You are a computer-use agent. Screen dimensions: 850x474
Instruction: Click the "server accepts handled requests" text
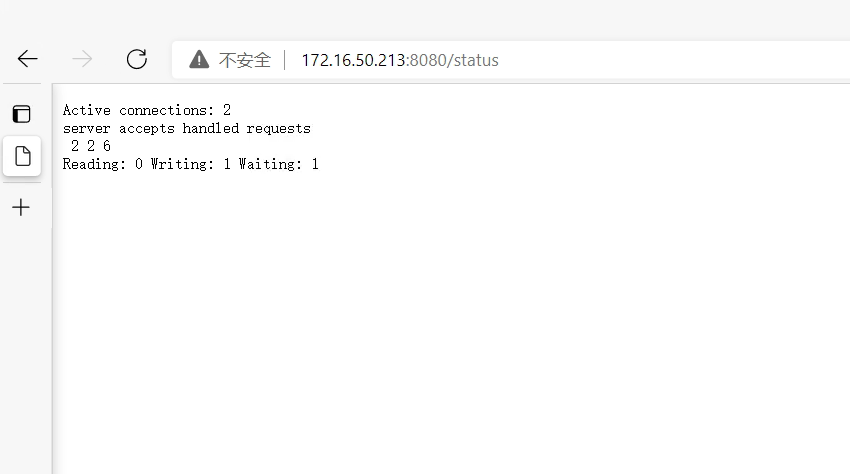(186, 129)
